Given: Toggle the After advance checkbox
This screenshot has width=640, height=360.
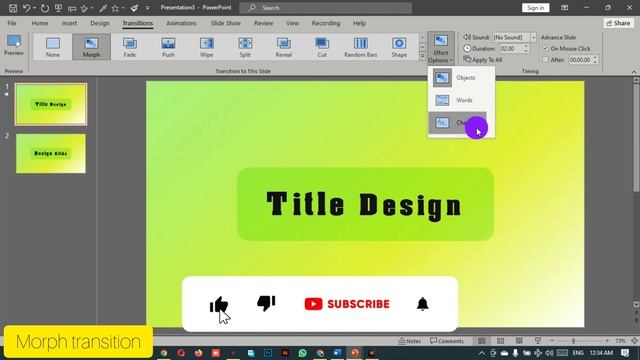Looking at the screenshot, I should (x=546, y=60).
